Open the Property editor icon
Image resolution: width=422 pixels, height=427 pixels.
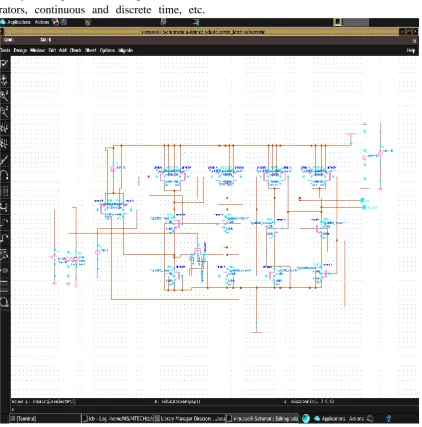(x=4, y=191)
